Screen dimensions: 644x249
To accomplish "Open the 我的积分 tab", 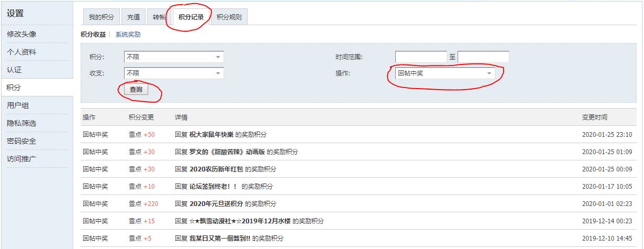I will coord(102,17).
